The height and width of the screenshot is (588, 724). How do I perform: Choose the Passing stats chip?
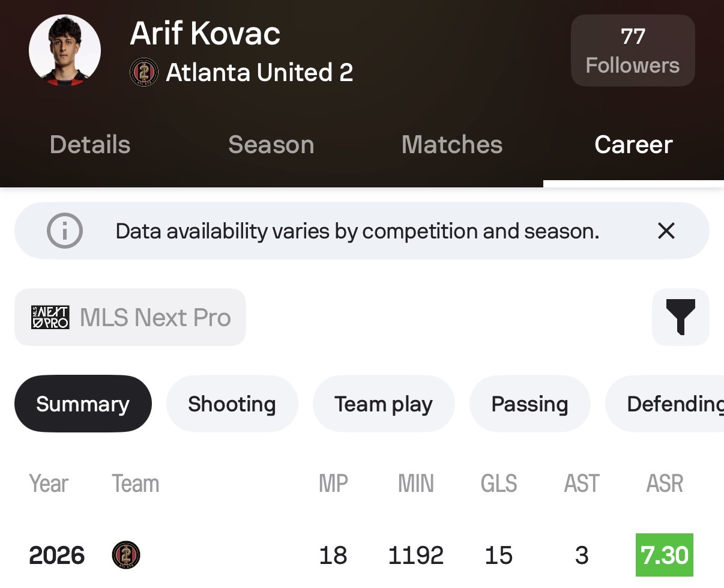pyautogui.click(x=529, y=404)
